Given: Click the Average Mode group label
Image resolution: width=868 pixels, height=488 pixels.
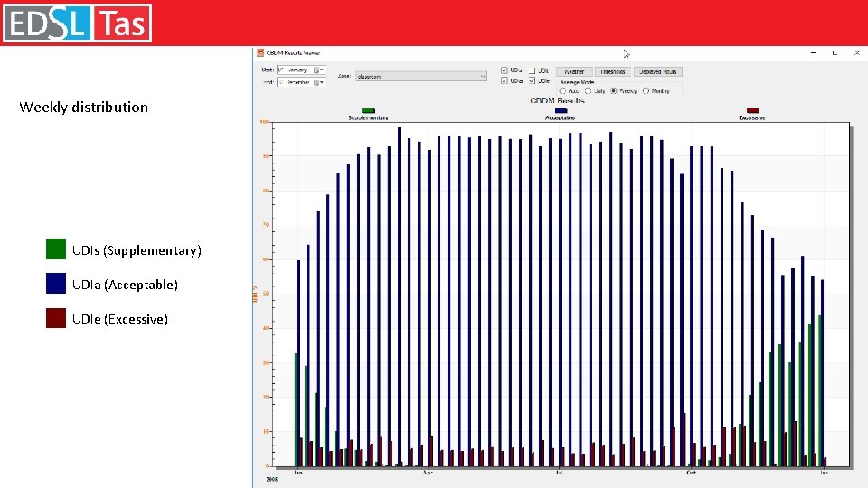Looking at the screenshot, I should 578,82.
